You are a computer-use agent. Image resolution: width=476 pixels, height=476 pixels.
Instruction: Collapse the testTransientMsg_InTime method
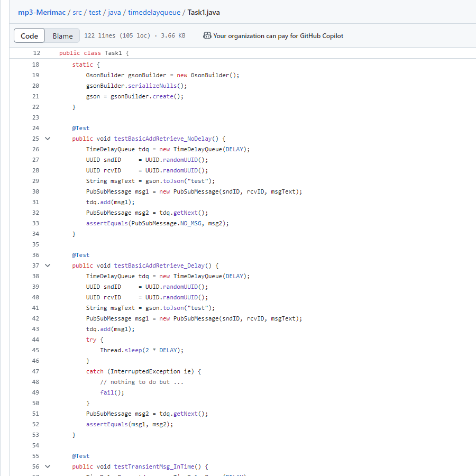48,466
